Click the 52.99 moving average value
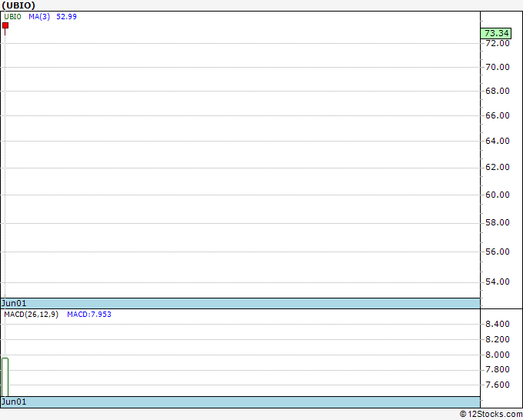The width and height of the screenshot is (523, 420). [x=66, y=17]
